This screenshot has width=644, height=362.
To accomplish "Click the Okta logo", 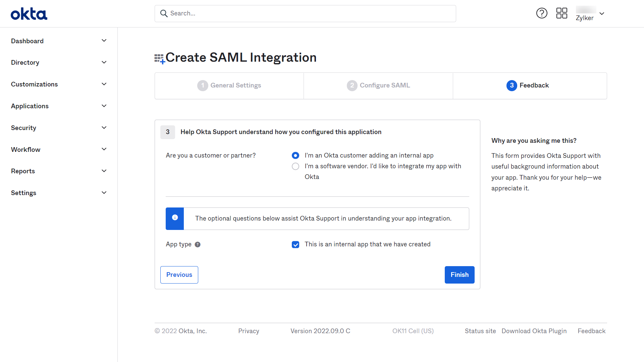I will (29, 14).
